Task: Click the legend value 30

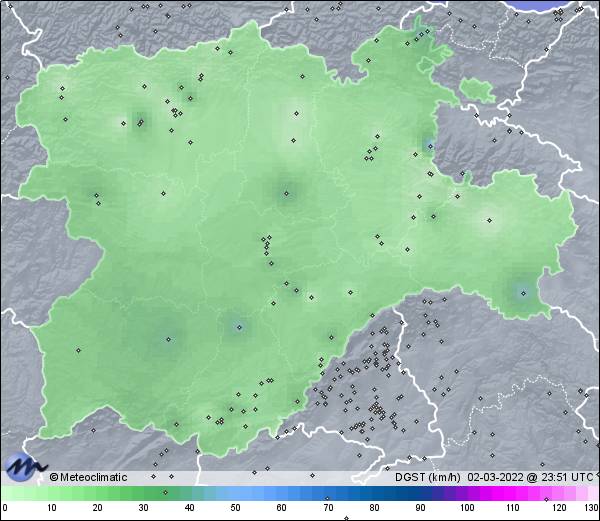Action: point(143,508)
